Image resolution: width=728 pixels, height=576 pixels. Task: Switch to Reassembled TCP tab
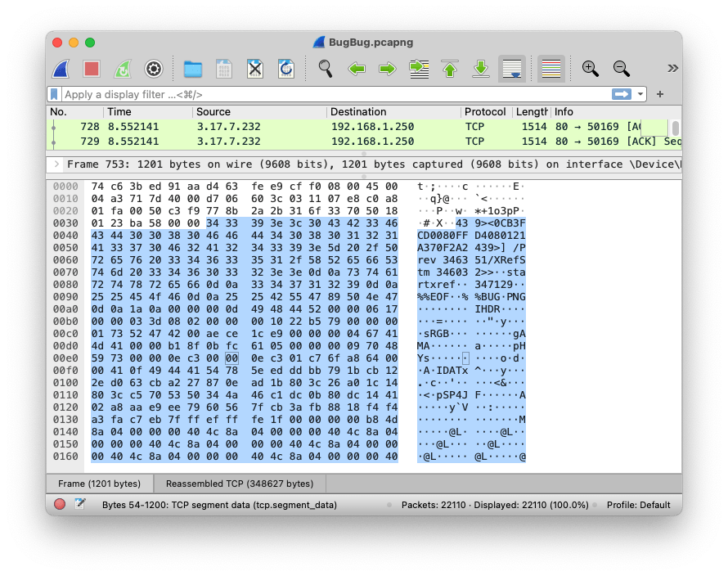pos(240,484)
